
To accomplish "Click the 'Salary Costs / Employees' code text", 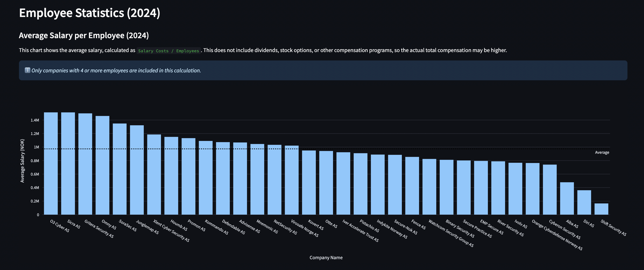I will [x=168, y=51].
